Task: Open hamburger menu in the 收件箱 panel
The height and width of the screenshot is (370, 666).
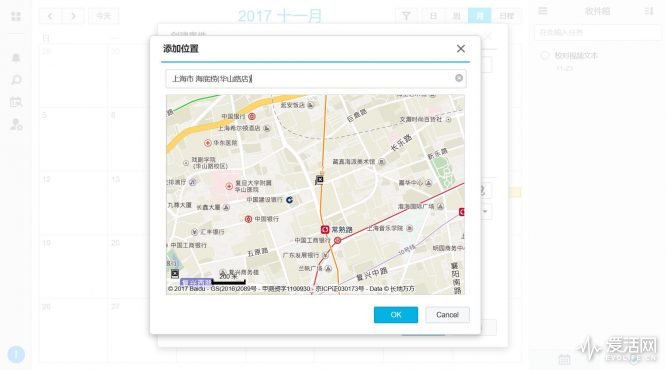Action: tap(543, 11)
